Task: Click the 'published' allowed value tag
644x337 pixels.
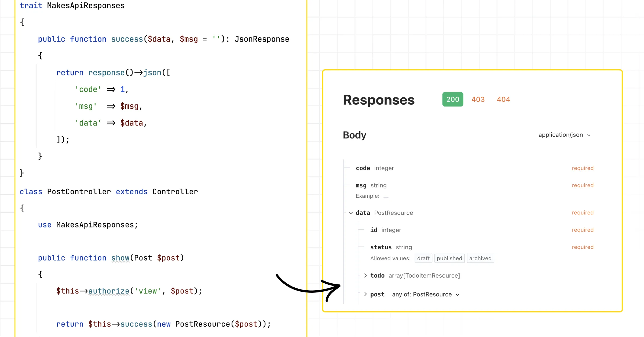Action: (x=449, y=258)
